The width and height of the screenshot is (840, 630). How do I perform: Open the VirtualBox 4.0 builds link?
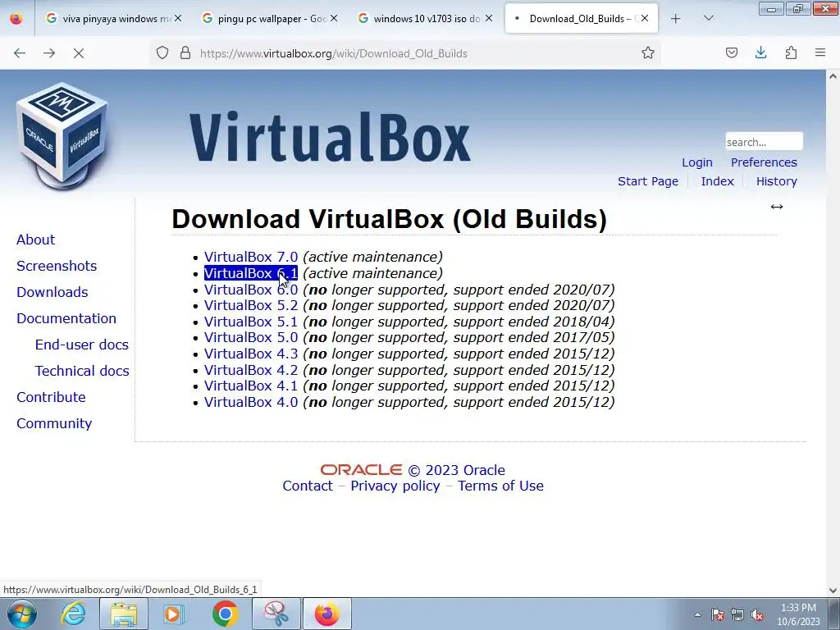pos(251,402)
